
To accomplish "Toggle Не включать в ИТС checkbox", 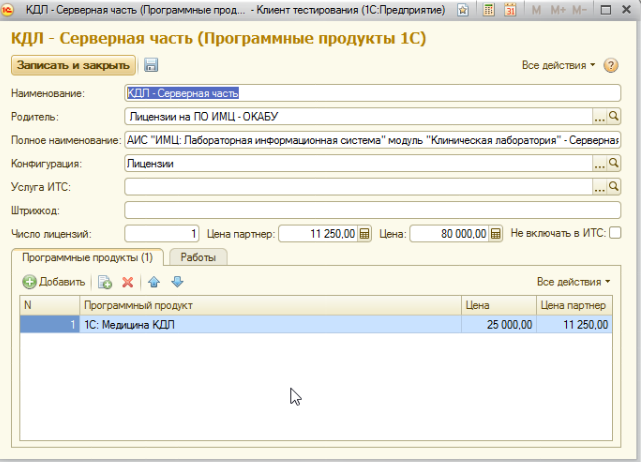I will 615,233.
